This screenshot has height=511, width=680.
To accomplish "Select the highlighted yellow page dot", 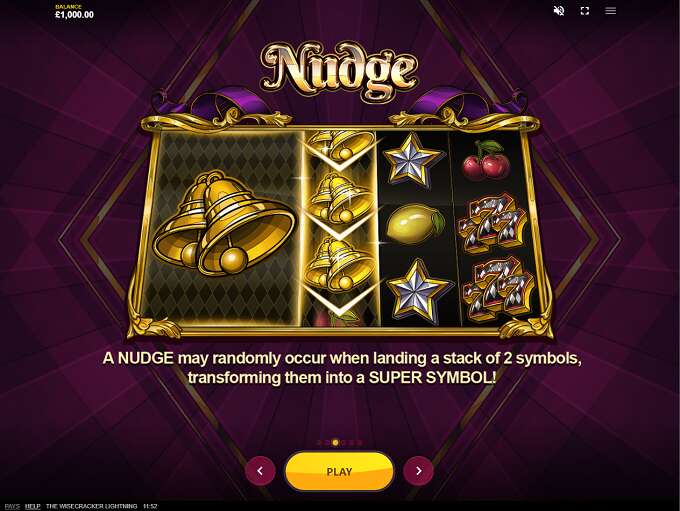I will (335, 442).
